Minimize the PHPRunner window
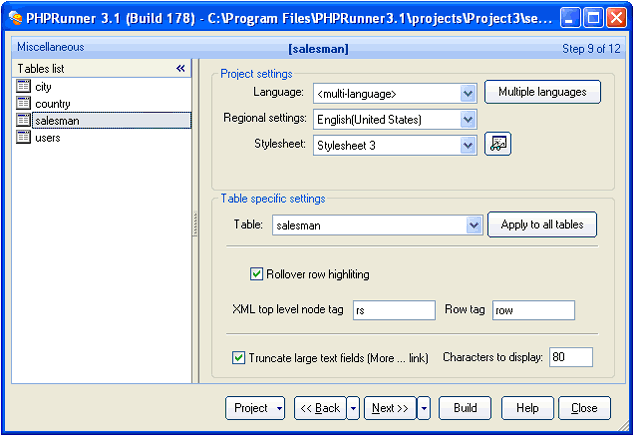The image size is (634, 435). pos(570,18)
